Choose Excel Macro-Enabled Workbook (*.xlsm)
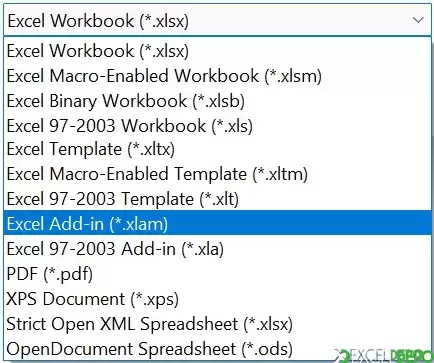This screenshot has height=363, width=434. [x=217, y=76]
